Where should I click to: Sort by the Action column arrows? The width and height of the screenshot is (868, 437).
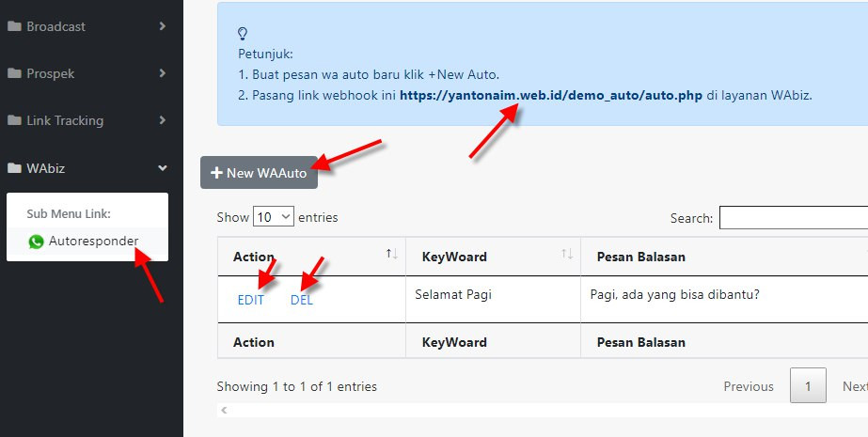[391, 254]
